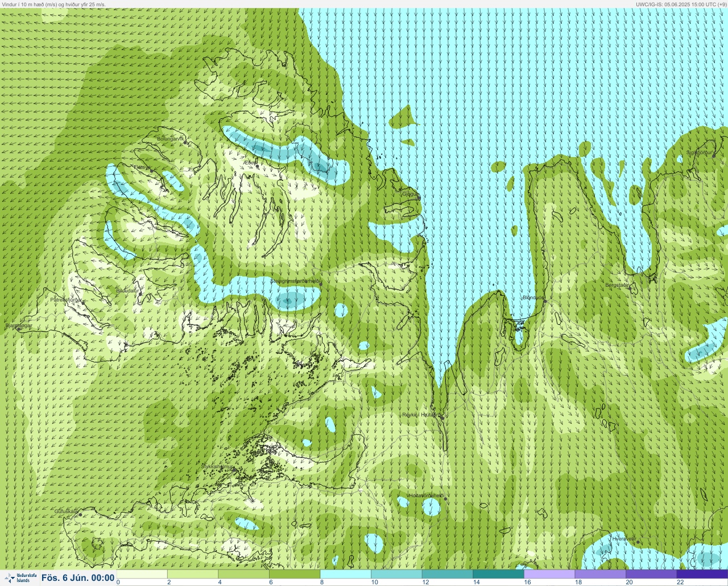
Task: Click the Æðey station label
Action: click(250, 163)
